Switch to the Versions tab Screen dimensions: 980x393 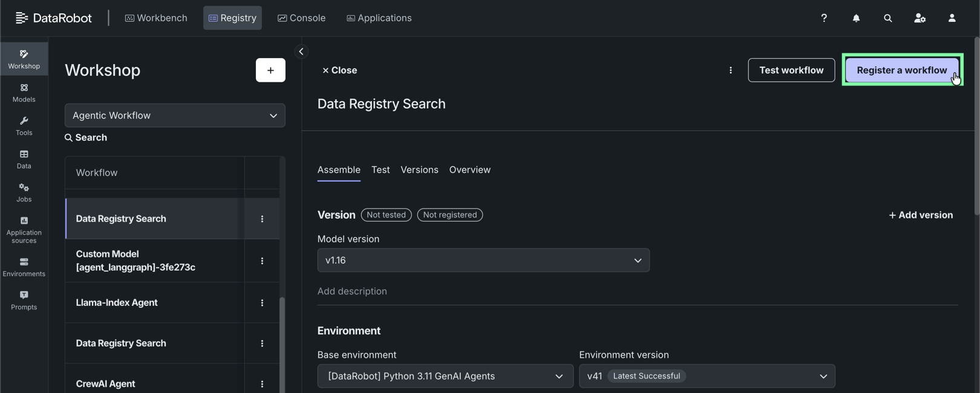pyautogui.click(x=419, y=170)
